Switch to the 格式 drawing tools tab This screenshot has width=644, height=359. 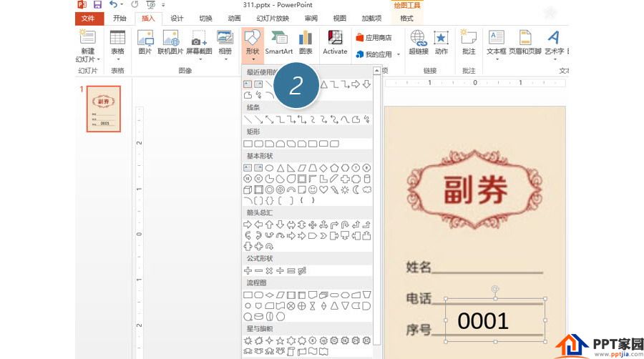click(406, 18)
